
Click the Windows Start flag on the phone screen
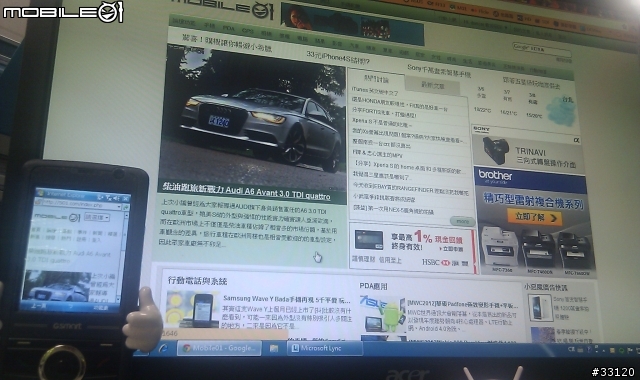coord(40,193)
